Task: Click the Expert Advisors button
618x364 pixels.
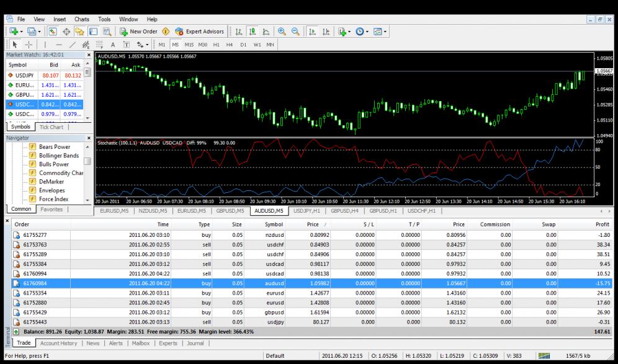Action: point(199,32)
